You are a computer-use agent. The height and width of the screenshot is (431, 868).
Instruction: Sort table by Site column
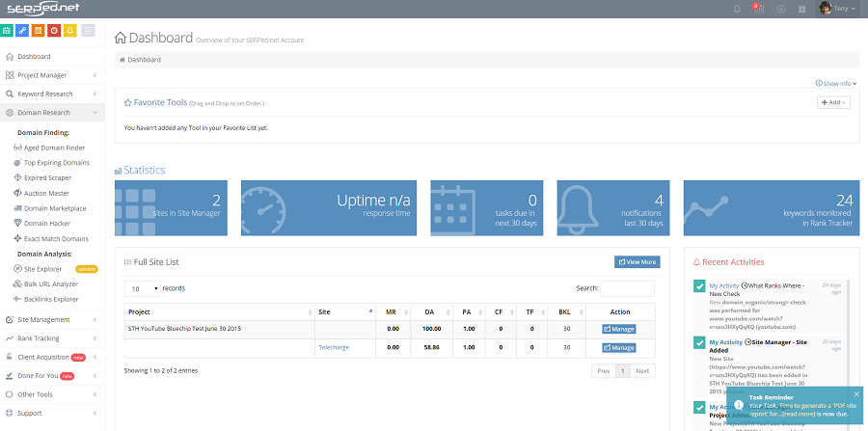point(345,312)
